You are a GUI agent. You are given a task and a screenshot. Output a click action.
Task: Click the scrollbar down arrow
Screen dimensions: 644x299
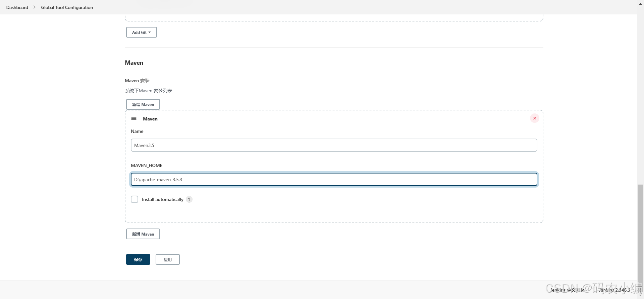[641, 296]
